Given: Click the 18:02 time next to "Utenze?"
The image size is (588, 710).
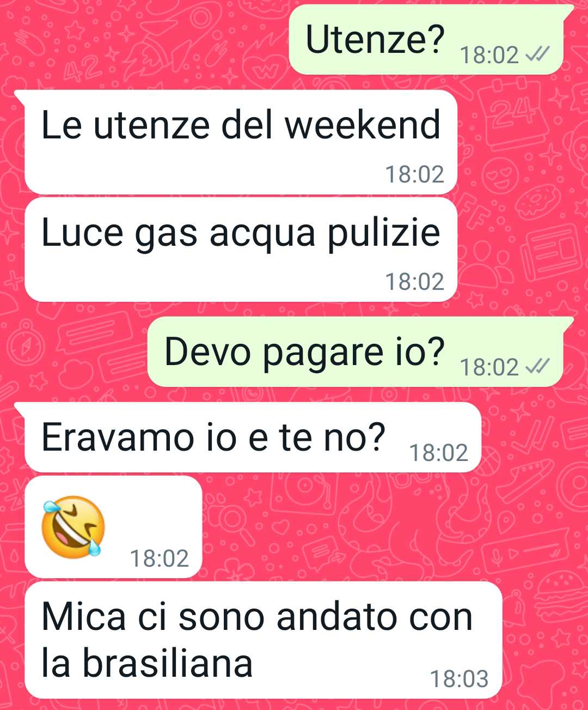Looking at the screenshot, I should (x=489, y=55).
